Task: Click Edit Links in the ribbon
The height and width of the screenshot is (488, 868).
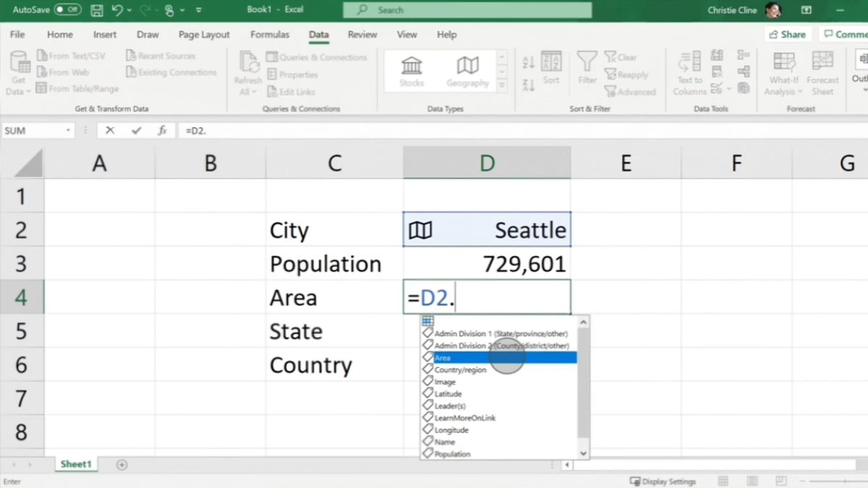Action: point(291,92)
